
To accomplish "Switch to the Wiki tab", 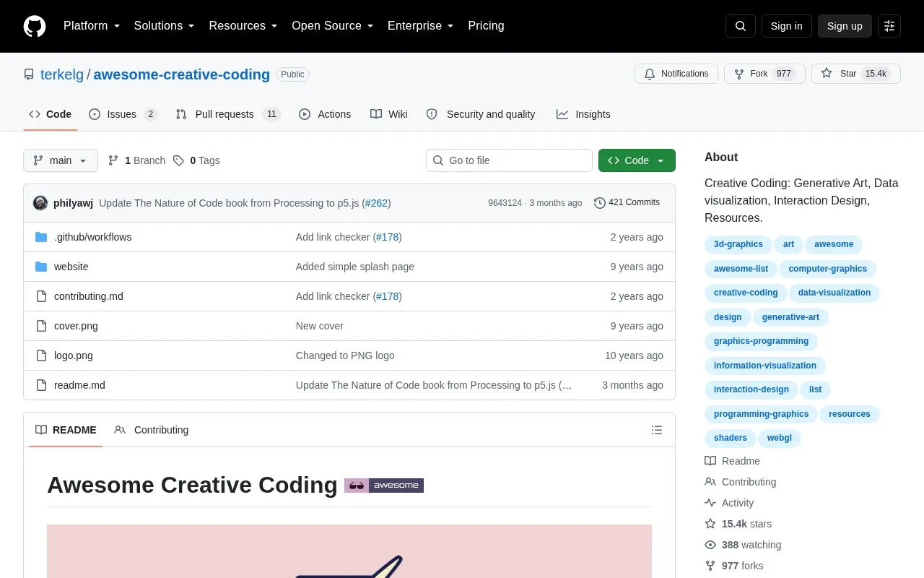I will click(389, 114).
